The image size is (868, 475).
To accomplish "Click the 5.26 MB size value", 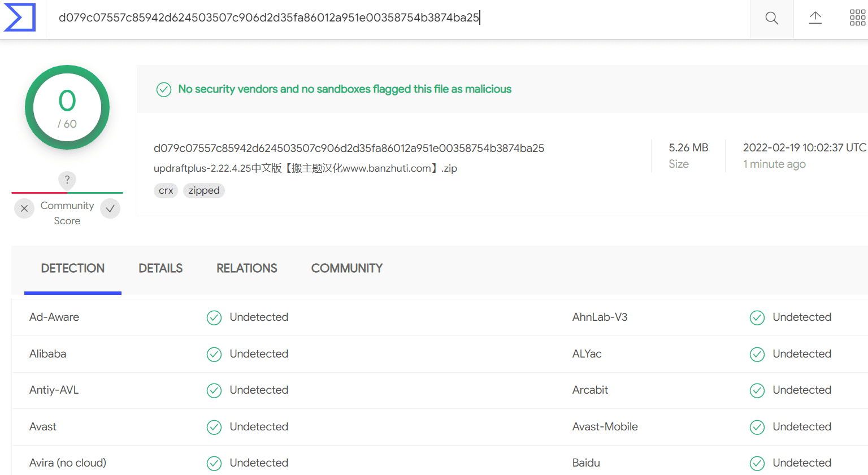I will pos(688,147).
